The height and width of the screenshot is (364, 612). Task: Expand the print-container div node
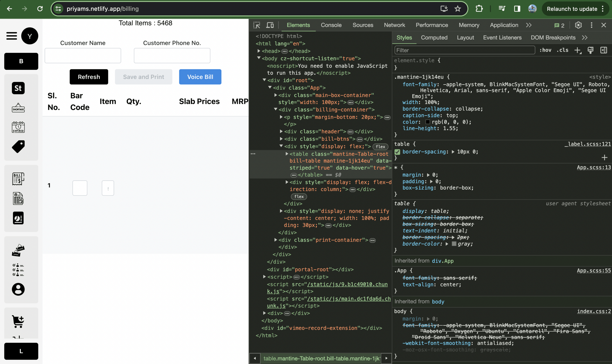[x=276, y=240]
